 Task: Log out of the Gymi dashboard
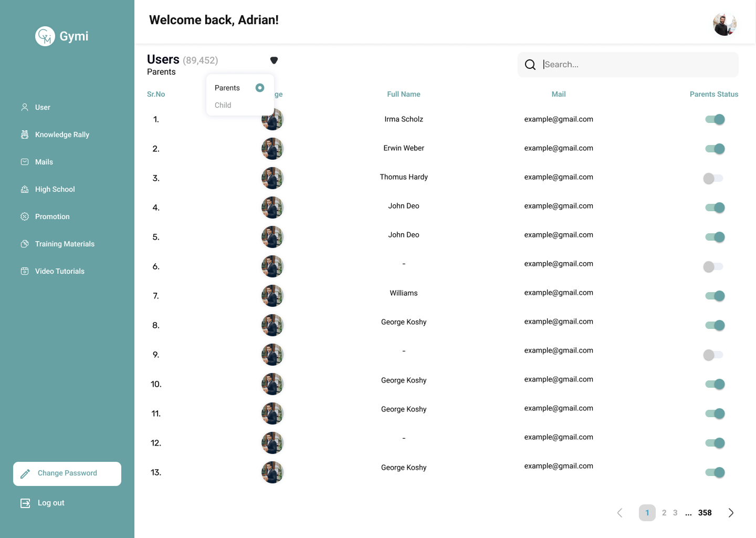(x=51, y=503)
